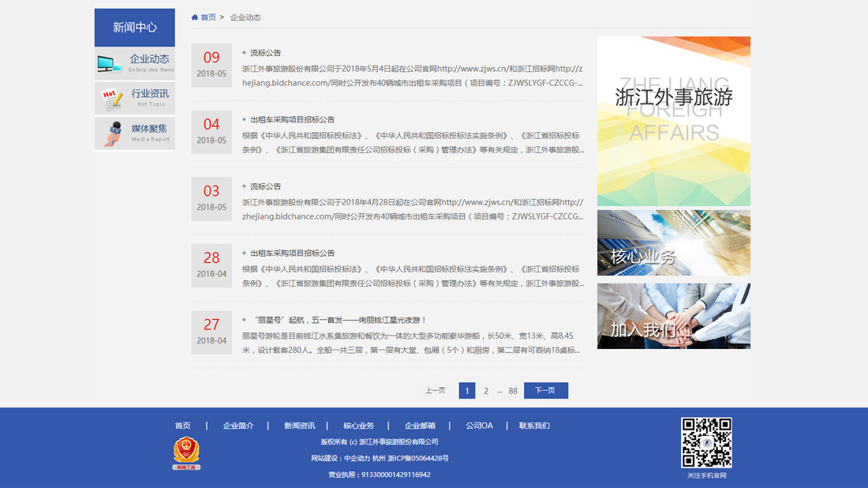Click the home icon in breadcrumb
This screenshot has width=868, height=488.
pyautogui.click(x=194, y=17)
